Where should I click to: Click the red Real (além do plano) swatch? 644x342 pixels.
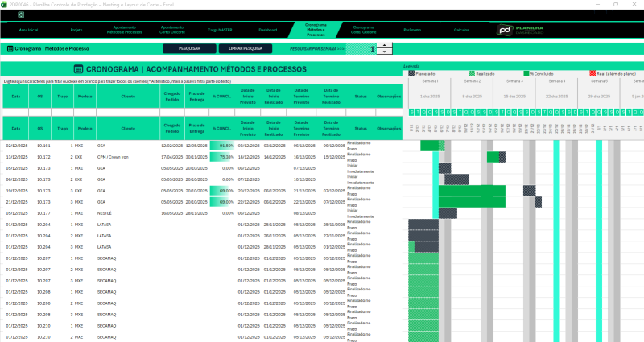coord(592,73)
